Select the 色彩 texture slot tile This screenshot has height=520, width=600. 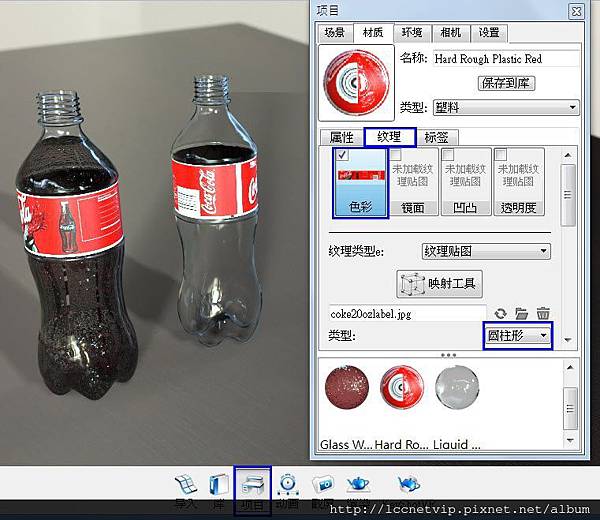pos(360,183)
